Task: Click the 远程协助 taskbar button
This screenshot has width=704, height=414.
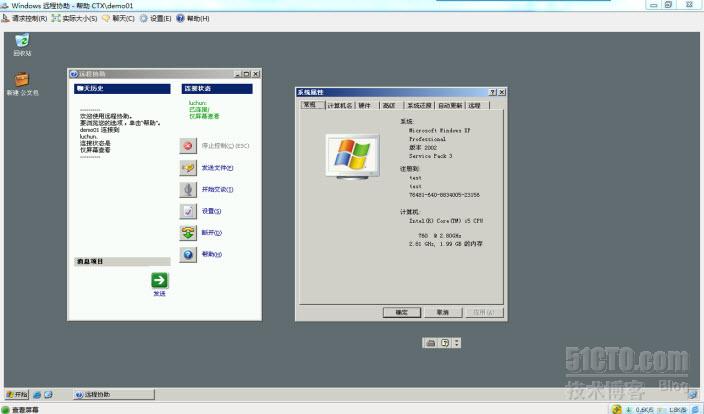Action: [114, 395]
